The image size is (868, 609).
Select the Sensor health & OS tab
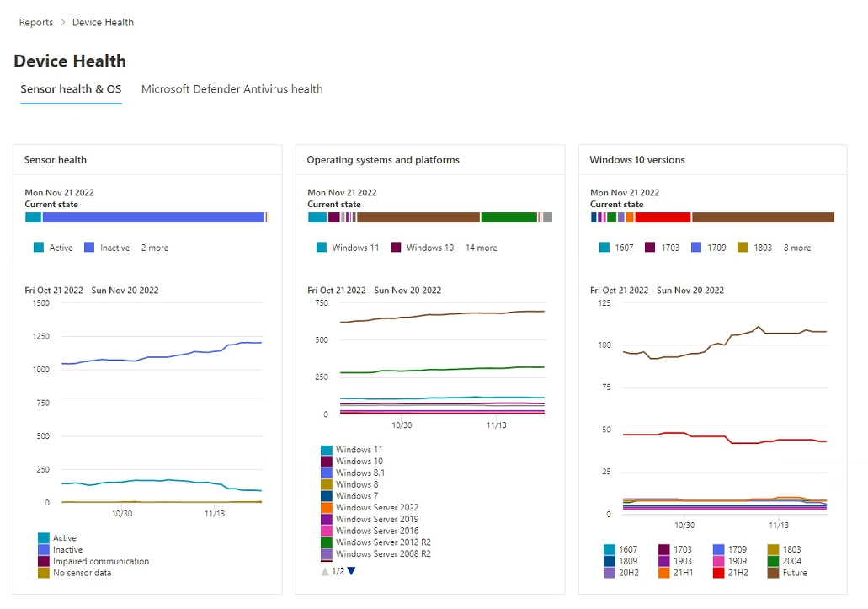[x=71, y=89]
